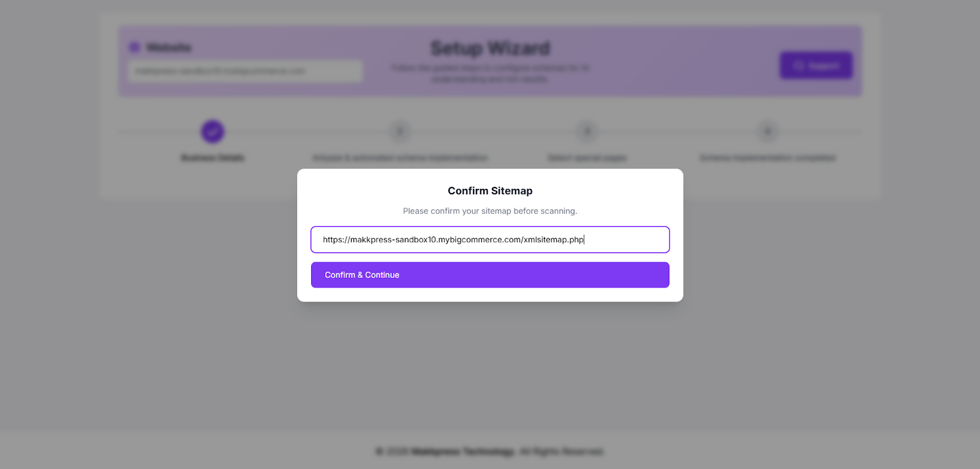Open the automated schema implementation step label
This screenshot has width=980, height=469.
pos(400,158)
